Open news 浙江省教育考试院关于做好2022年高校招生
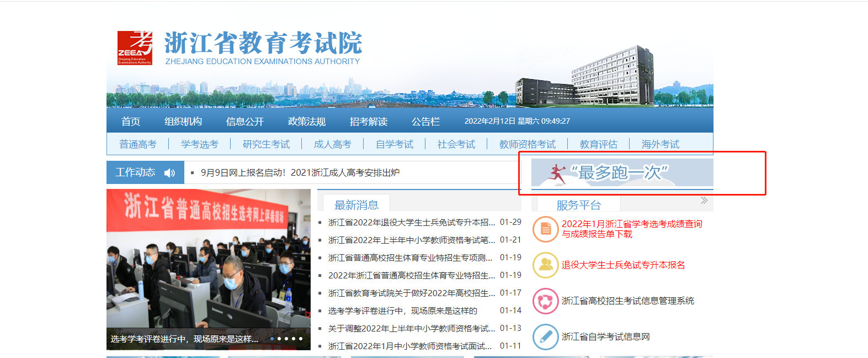The height and width of the screenshot is (358, 868). tap(411, 293)
